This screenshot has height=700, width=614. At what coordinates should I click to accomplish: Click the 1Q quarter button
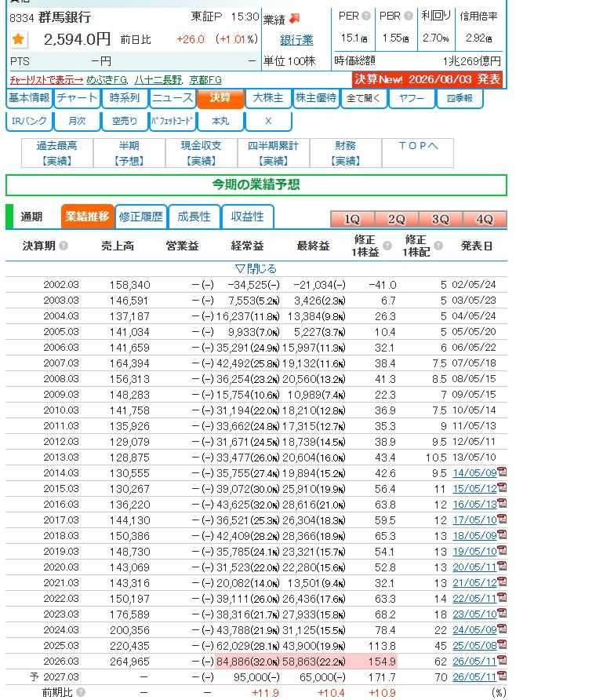tap(352, 219)
